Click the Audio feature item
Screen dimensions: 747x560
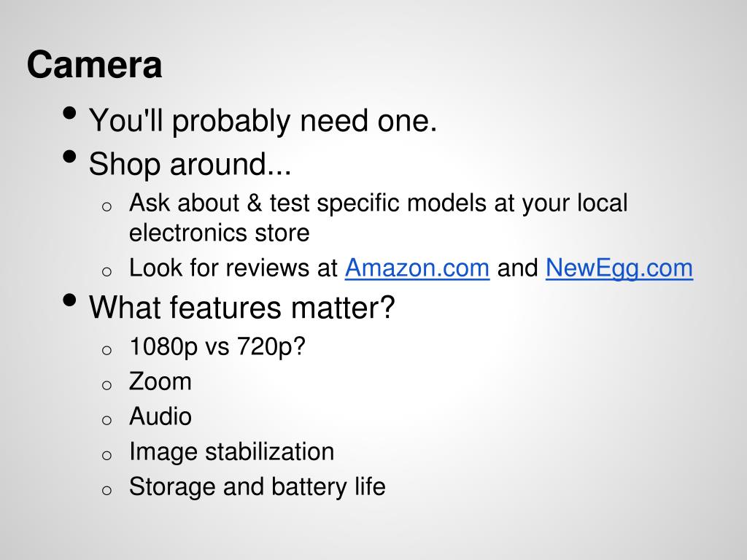(160, 416)
